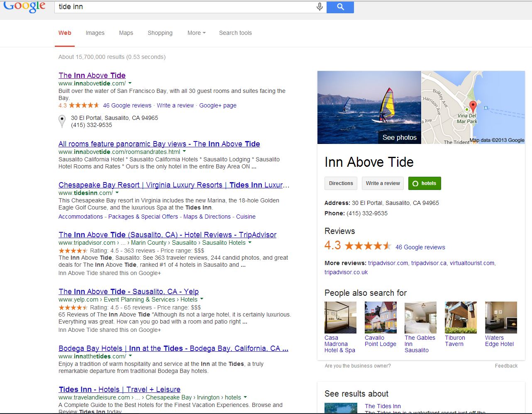Click Write a review button in the panel

(x=383, y=183)
